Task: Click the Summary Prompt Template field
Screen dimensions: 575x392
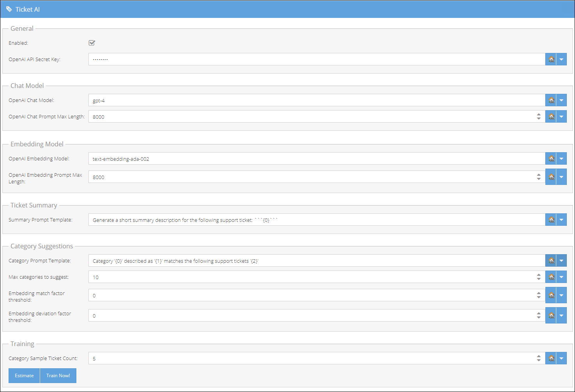Action: click(x=317, y=220)
